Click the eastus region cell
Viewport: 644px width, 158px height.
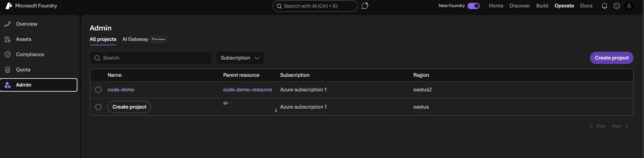pos(421,107)
